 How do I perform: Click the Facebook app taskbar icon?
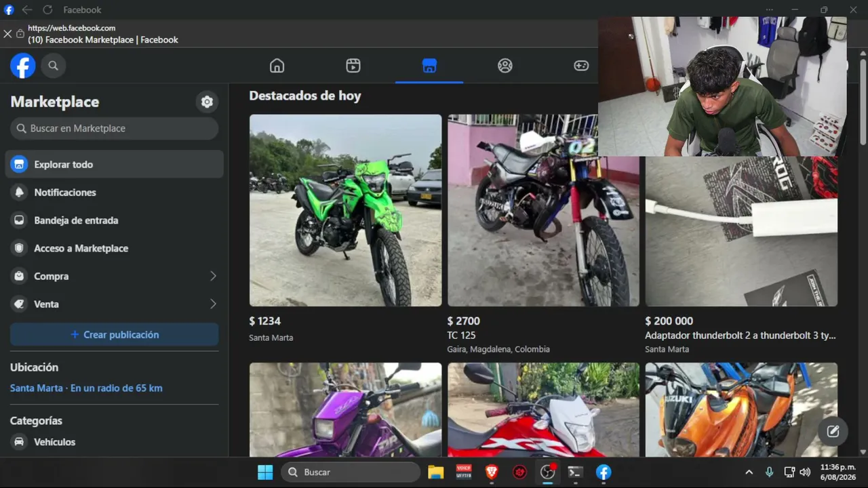(604, 472)
